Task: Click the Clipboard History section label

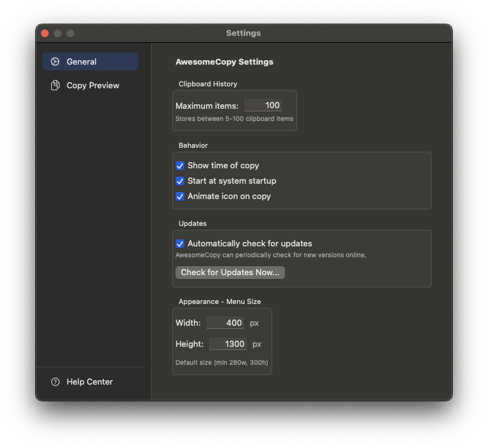Action: coord(208,84)
